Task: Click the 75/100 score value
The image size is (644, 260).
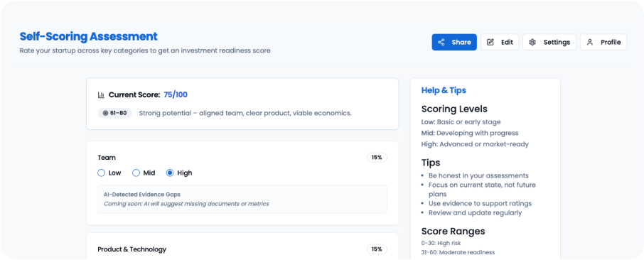Action: pos(176,95)
